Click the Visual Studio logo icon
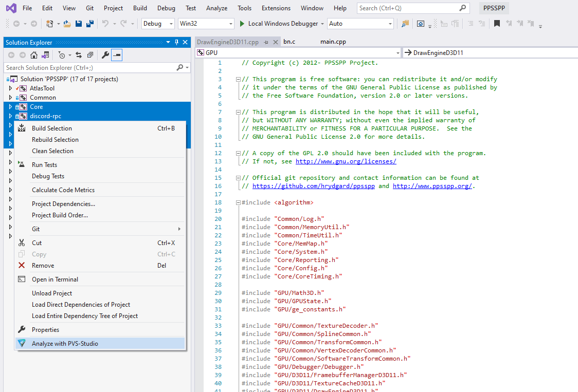This screenshot has height=392, width=578. 11,8
